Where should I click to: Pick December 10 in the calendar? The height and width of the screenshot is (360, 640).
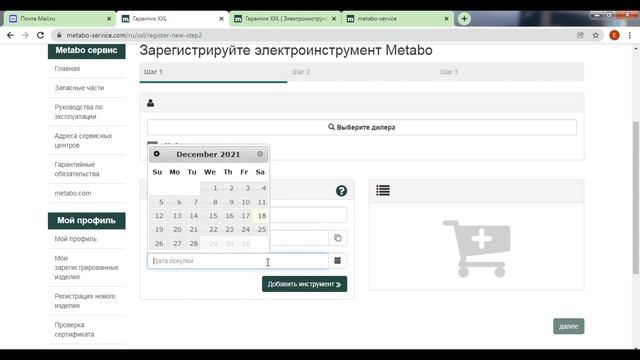(244, 202)
